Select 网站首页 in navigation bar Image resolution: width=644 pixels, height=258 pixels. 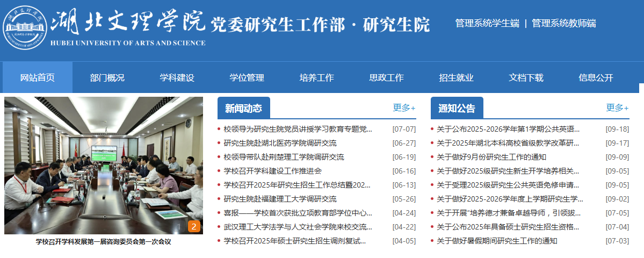[38, 77]
